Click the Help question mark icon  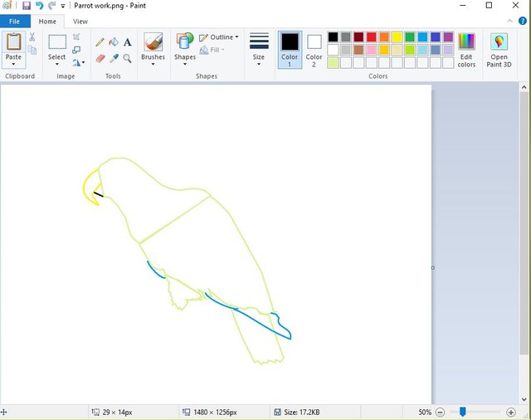tap(523, 21)
